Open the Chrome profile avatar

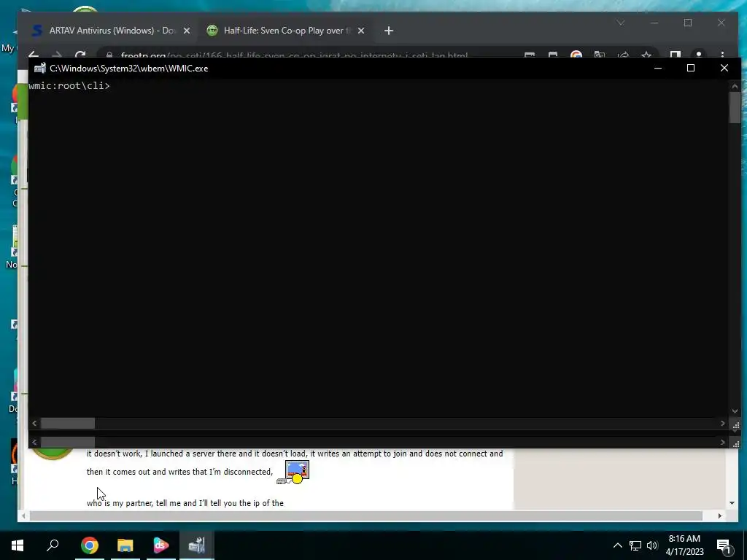699,54
